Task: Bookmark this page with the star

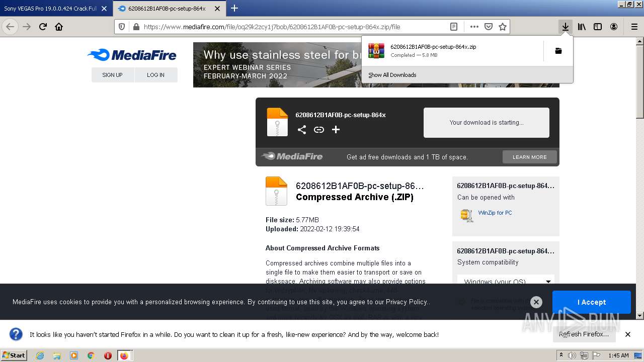Action: pyautogui.click(x=502, y=27)
